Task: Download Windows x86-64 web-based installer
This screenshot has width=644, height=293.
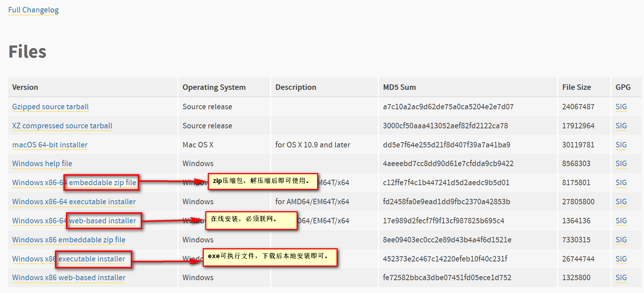Action: coord(74,221)
